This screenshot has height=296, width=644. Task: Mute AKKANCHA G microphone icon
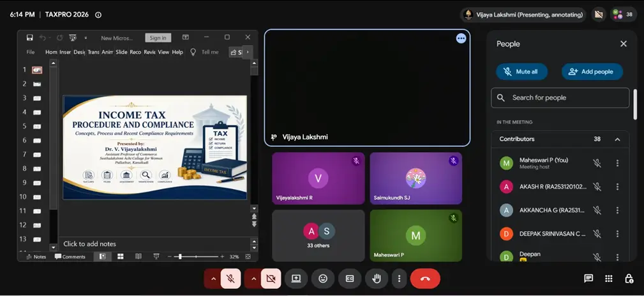pyautogui.click(x=597, y=210)
